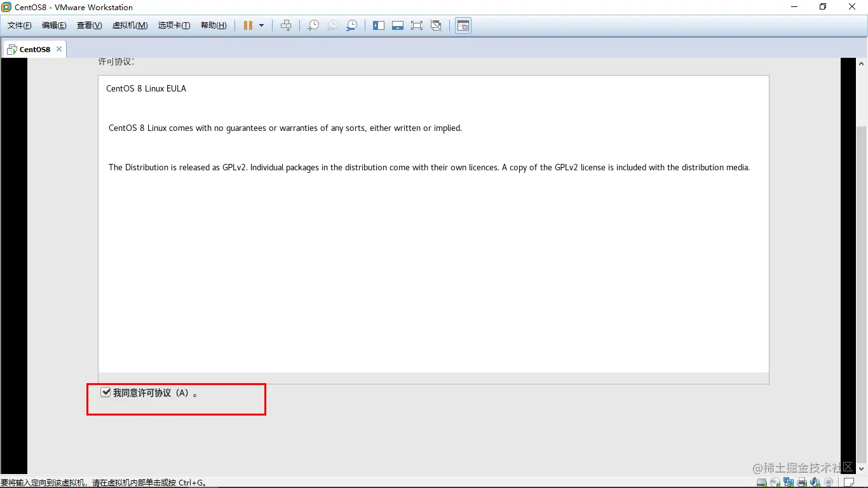Click the CD/DVD drive status icon
The height and width of the screenshot is (488, 868).
tap(775, 482)
